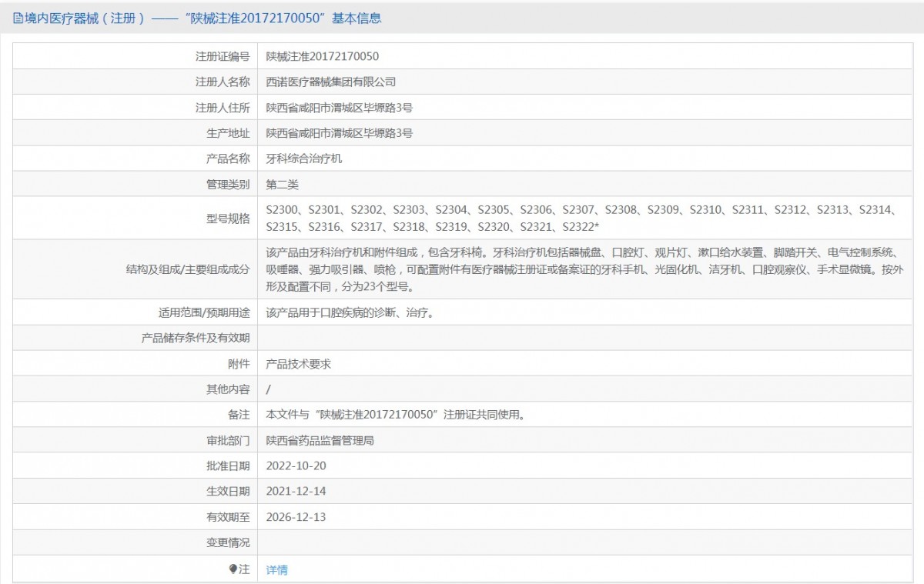This screenshot has height=584, width=924.
Task: Click the 型号规格 label
Action: [228, 219]
